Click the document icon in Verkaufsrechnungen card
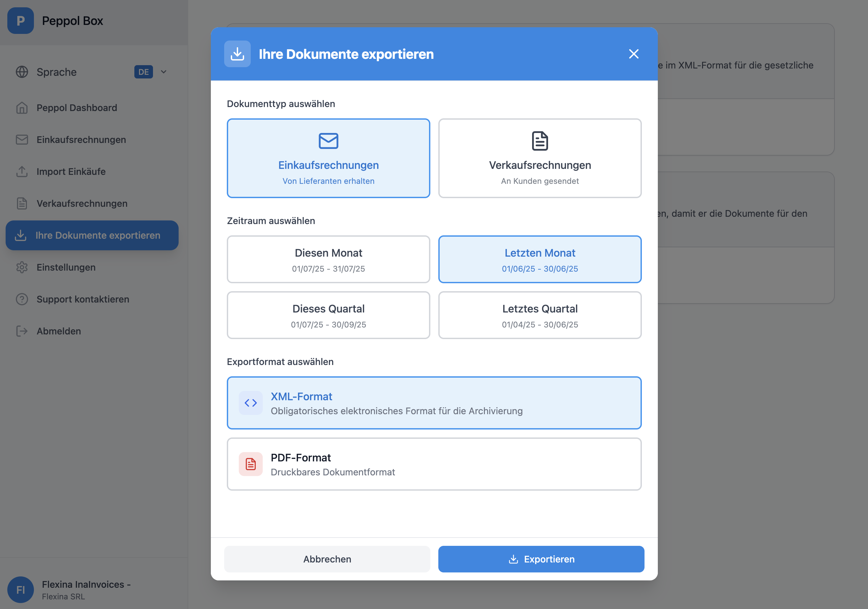 540,141
